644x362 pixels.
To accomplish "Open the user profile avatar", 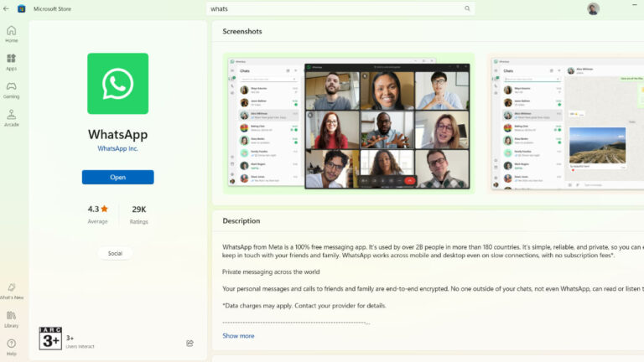I will (x=593, y=8).
